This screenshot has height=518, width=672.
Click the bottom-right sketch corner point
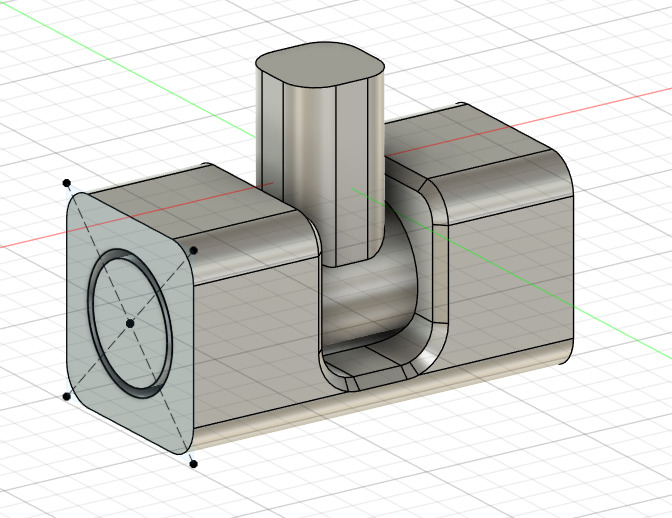pyautogui.click(x=193, y=463)
